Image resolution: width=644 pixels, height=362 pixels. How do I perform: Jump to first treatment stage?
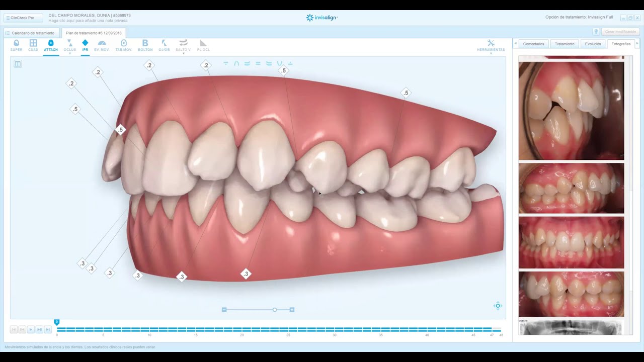click(14, 330)
